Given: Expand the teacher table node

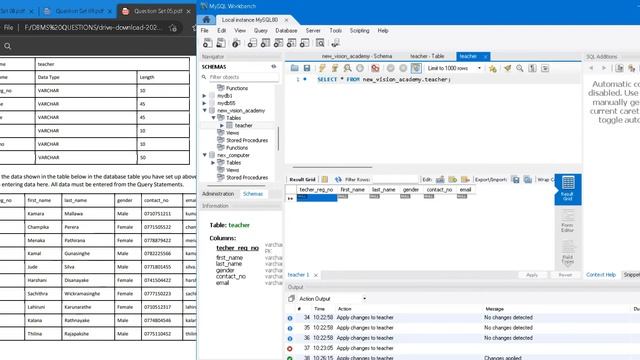Looking at the screenshot, I should point(222,125).
